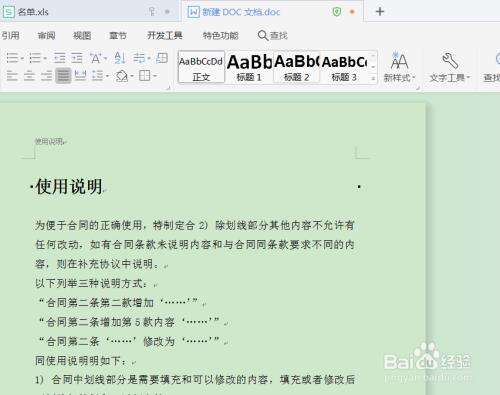Open the 引用 ribbon tab

(11, 35)
